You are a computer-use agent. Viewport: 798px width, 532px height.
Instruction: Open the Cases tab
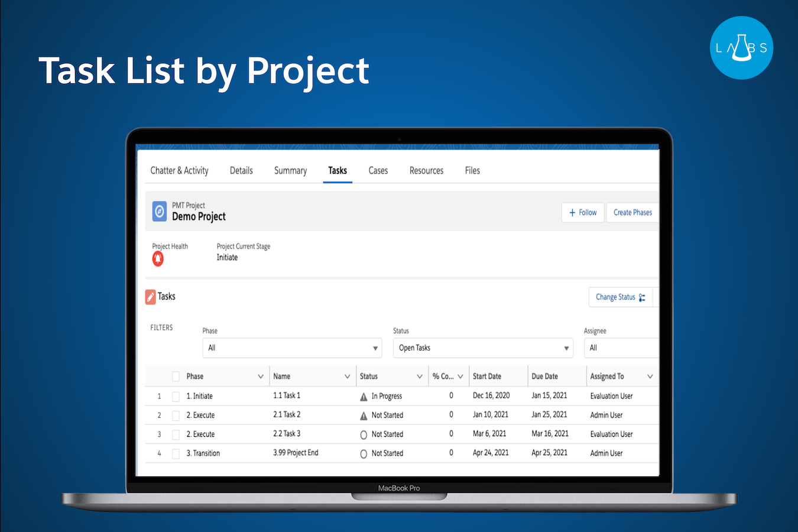point(378,170)
